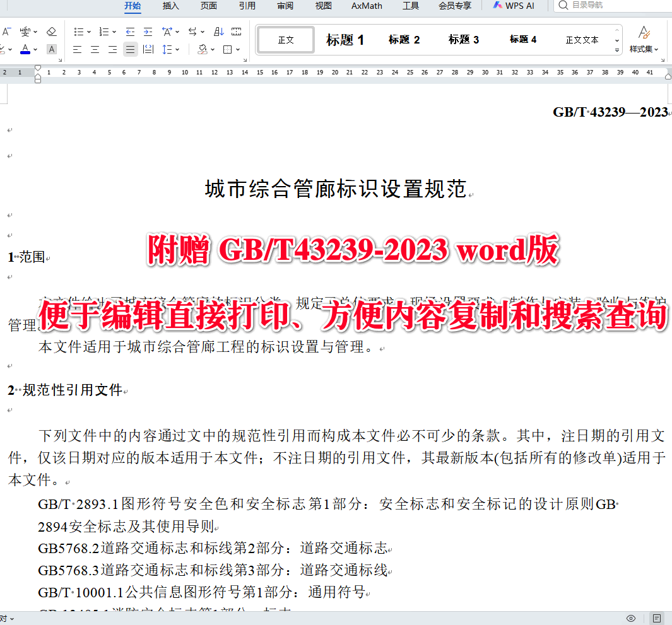Screen dimensions: 672x625
Task: Click the Decrease Indent icon
Action: [x=131, y=31]
